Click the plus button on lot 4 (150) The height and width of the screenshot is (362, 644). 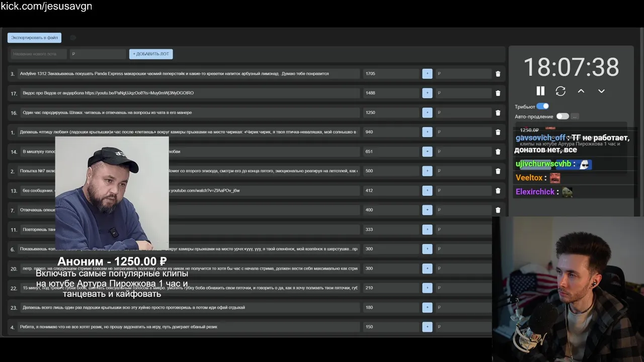click(x=427, y=327)
